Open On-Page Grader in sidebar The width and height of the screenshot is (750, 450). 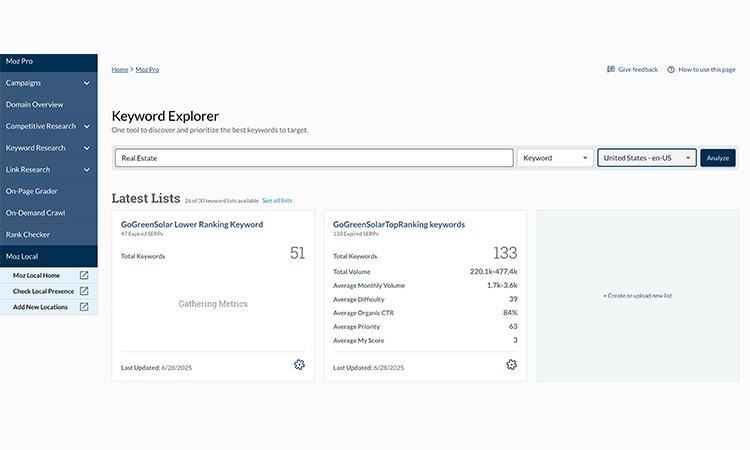49,191
